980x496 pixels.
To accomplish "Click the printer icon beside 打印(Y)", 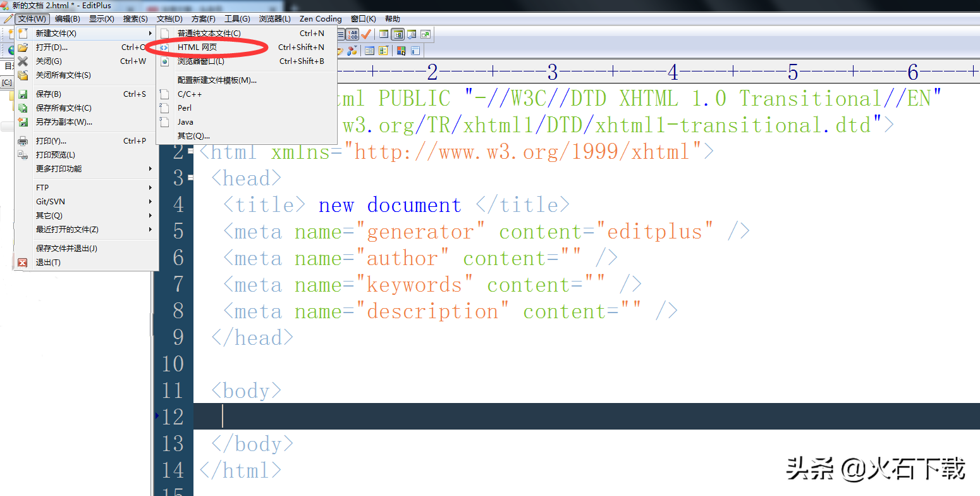I will pyautogui.click(x=23, y=141).
